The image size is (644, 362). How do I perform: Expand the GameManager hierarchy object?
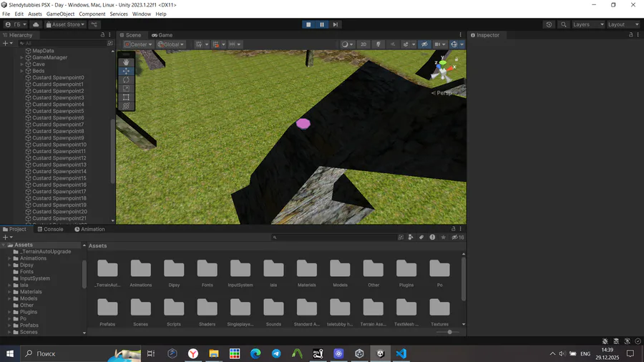click(21, 57)
